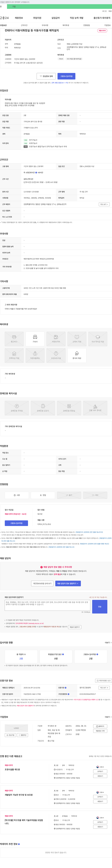This screenshot has width=112, height=868.
Task: Click the 기타 screening method icon
Action: pos(95,495)
